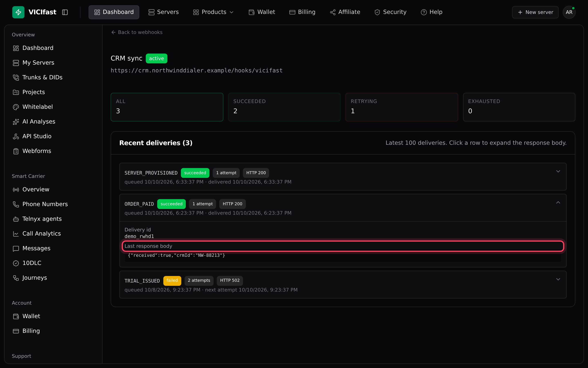Toggle the sidebar collapse icon
The height and width of the screenshot is (368, 588).
(65, 12)
